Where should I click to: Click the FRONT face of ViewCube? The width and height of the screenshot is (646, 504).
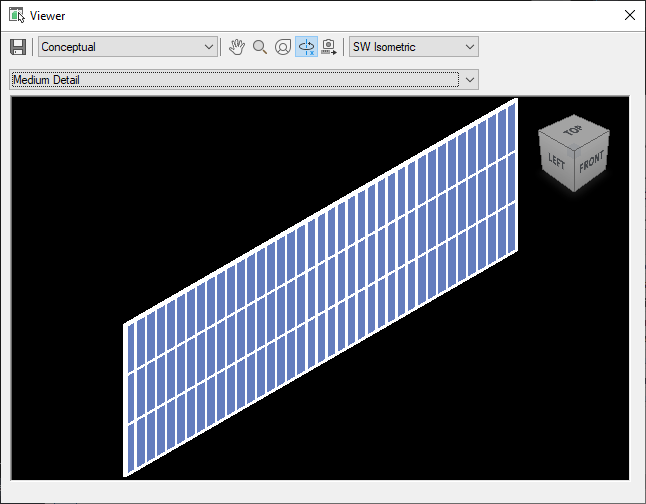(592, 161)
